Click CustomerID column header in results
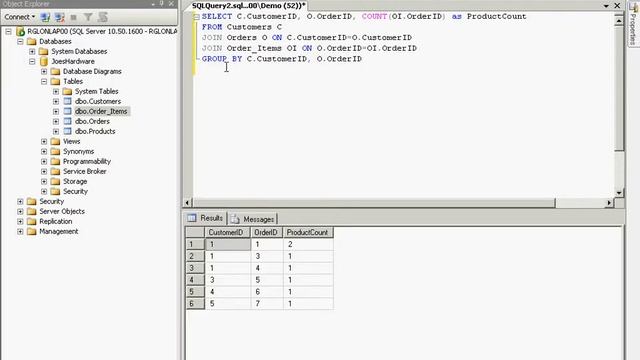This screenshot has height=360, width=640. (227, 233)
